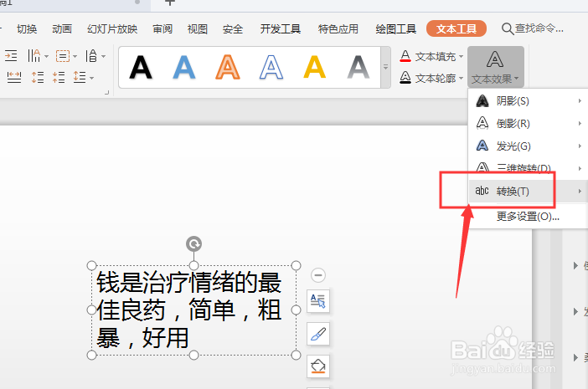
Task: Click the rotate handle above text box
Action: tap(193, 244)
